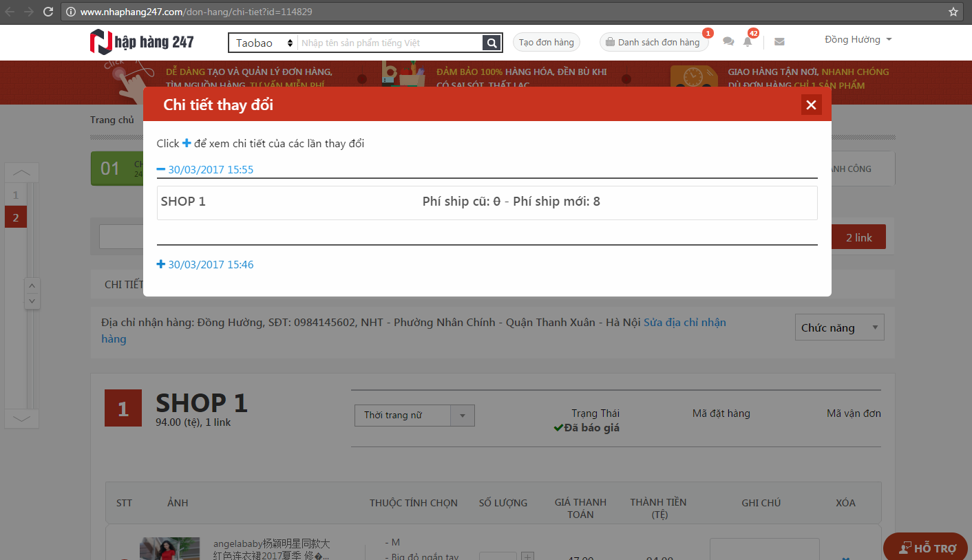Click side navigator down arrow

click(x=22, y=418)
